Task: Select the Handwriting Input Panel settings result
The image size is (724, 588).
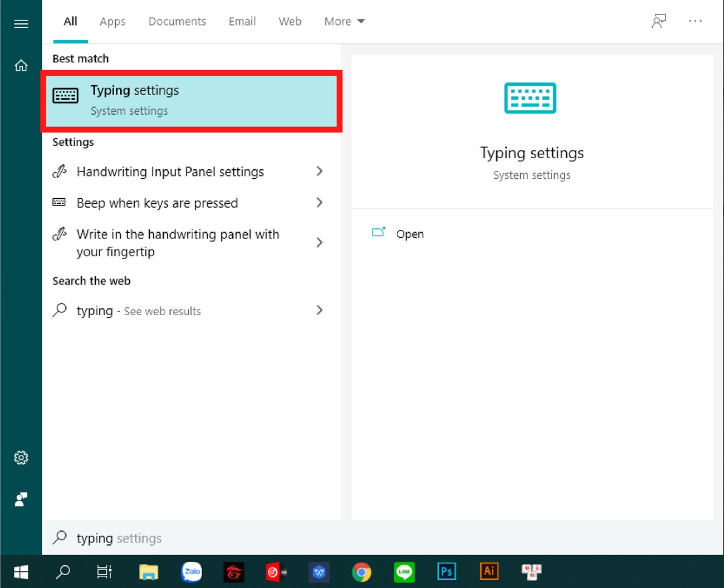Action: pos(170,171)
